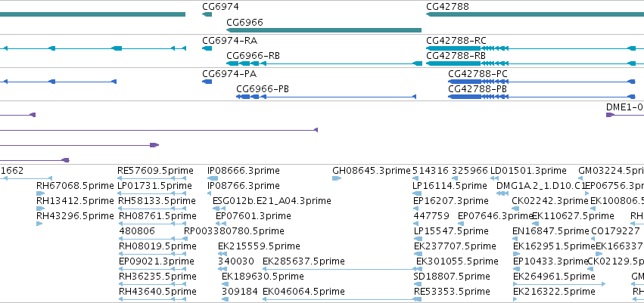Viewport: 644px width, 303px height.
Task: Click the CG42788-RB transcript label
Action: pyautogui.click(x=456, y=55)
